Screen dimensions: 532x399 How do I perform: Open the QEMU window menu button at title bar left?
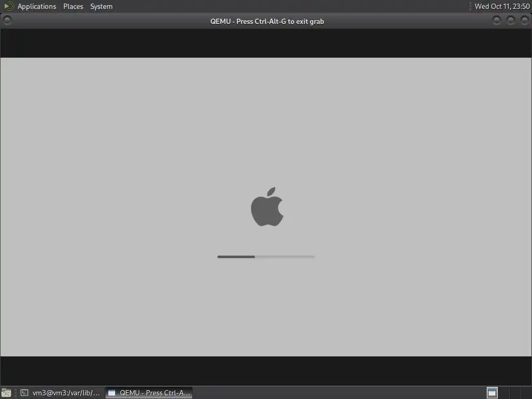7,21
